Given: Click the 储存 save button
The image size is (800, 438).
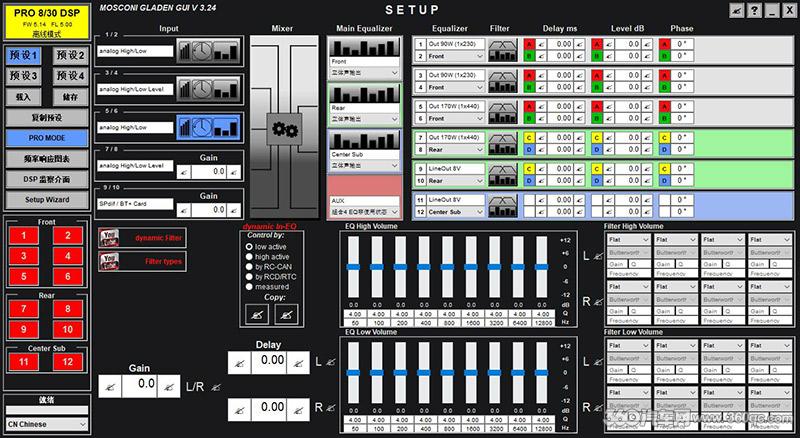Looking at the screenshot, I should point(70,96).
